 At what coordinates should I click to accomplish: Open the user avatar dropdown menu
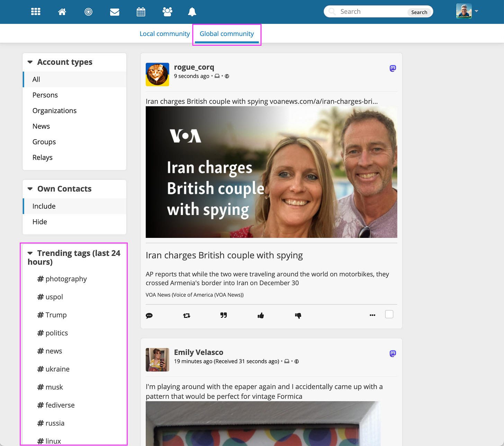click(x=467, y=11)
